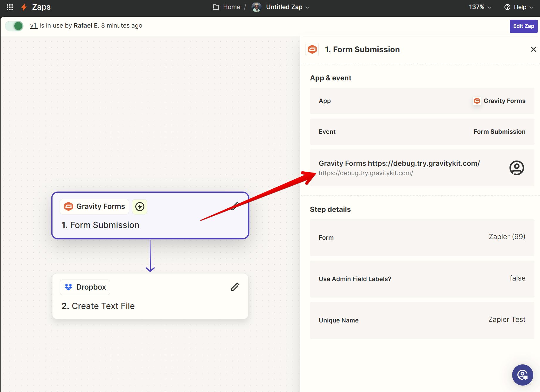This screenshot has height=392, width=540.
Task: Click the user profile picture in header
Action: (x=256, y=7)
